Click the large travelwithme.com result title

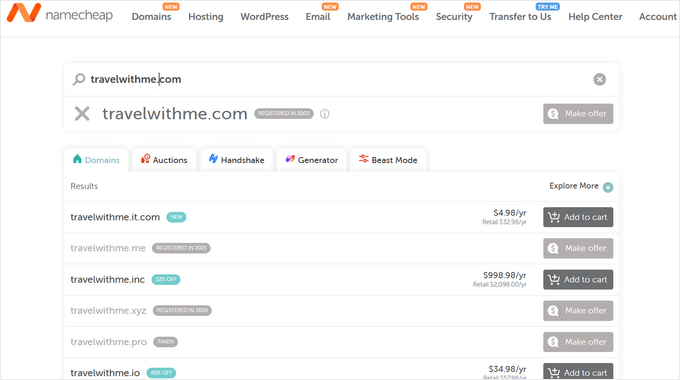175,114
